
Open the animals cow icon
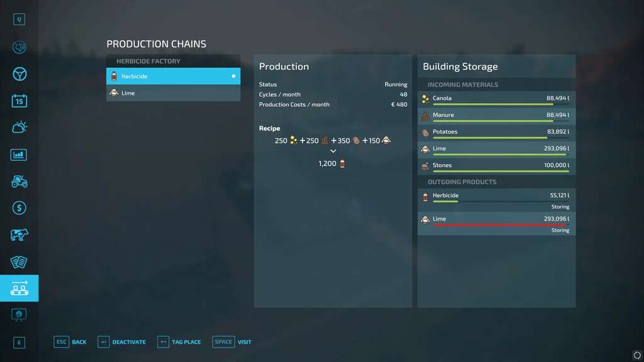pos(19,235)
